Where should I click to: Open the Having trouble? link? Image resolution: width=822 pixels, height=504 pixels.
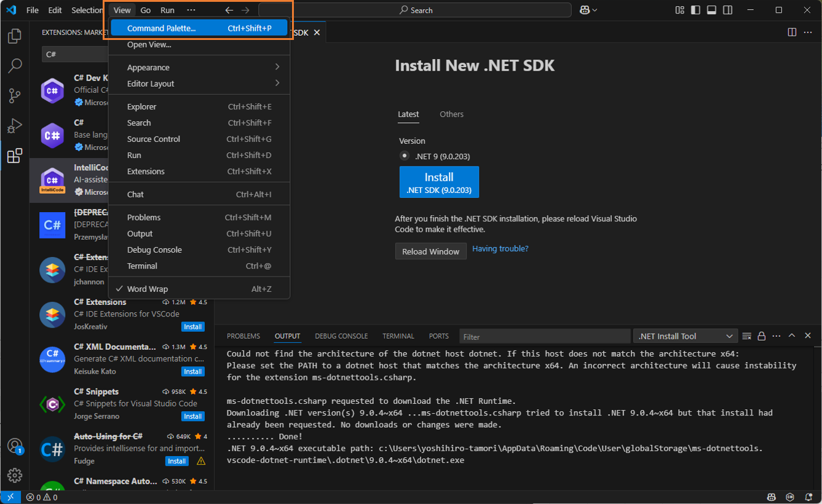(x=500, y=249)
